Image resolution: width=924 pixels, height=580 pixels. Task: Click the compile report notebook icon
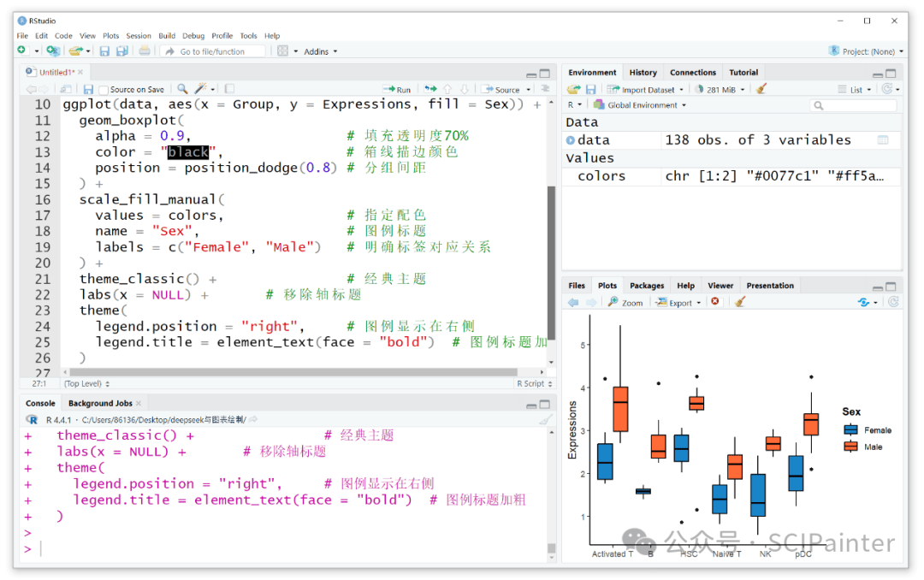tap(230, 89)
